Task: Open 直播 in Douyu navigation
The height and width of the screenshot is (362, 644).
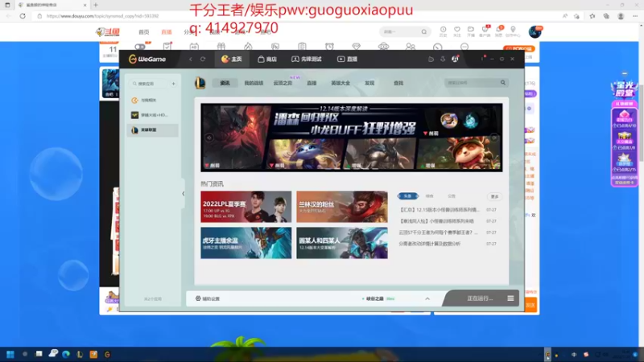Action: coord(167,32)
